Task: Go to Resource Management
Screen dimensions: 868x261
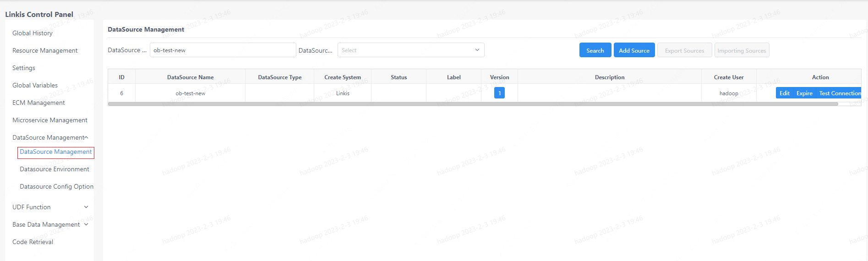Action: tap(45, 50)
